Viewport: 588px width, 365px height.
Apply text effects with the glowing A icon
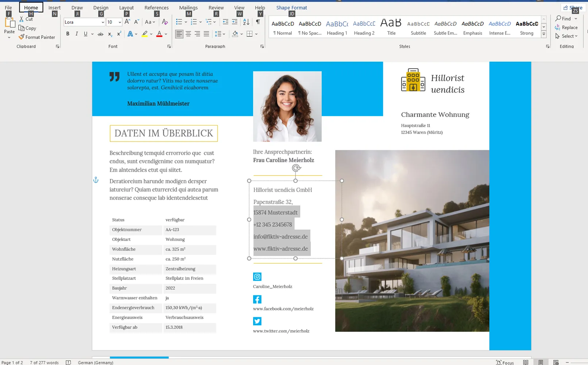click(x=130, y=34)
